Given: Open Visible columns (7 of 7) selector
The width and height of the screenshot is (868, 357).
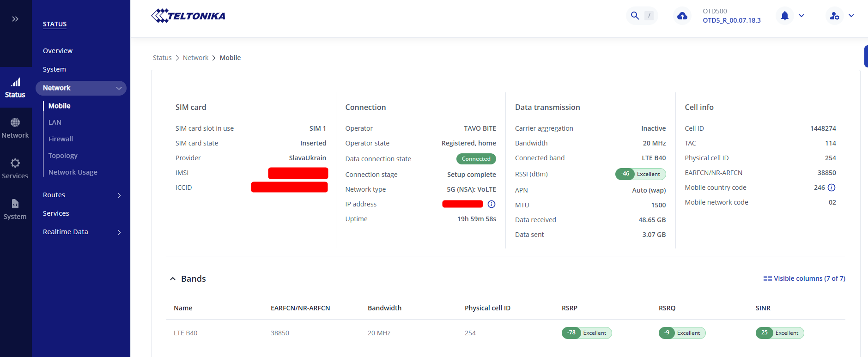Looking at the screenshot, I should pos(804,278).
